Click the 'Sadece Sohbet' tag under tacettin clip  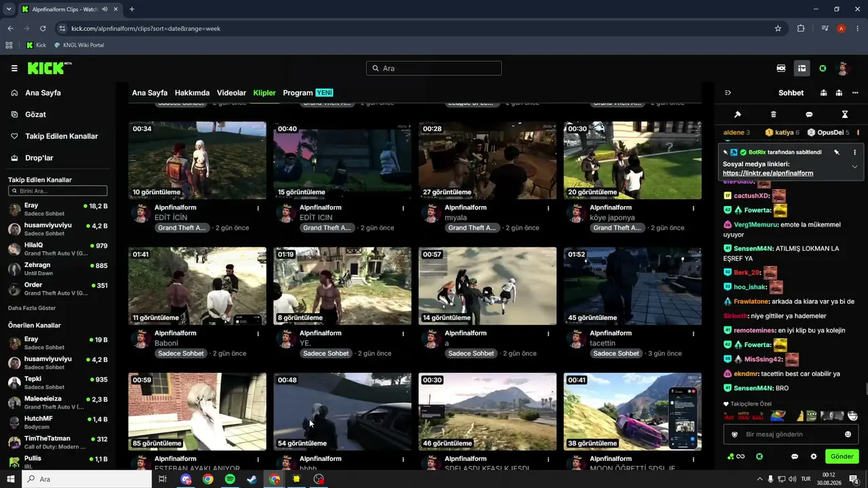coord(616,354)
